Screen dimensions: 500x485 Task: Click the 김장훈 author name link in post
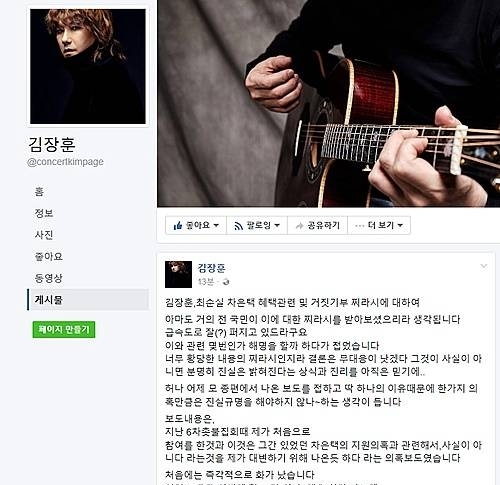(x=212, y=268)
